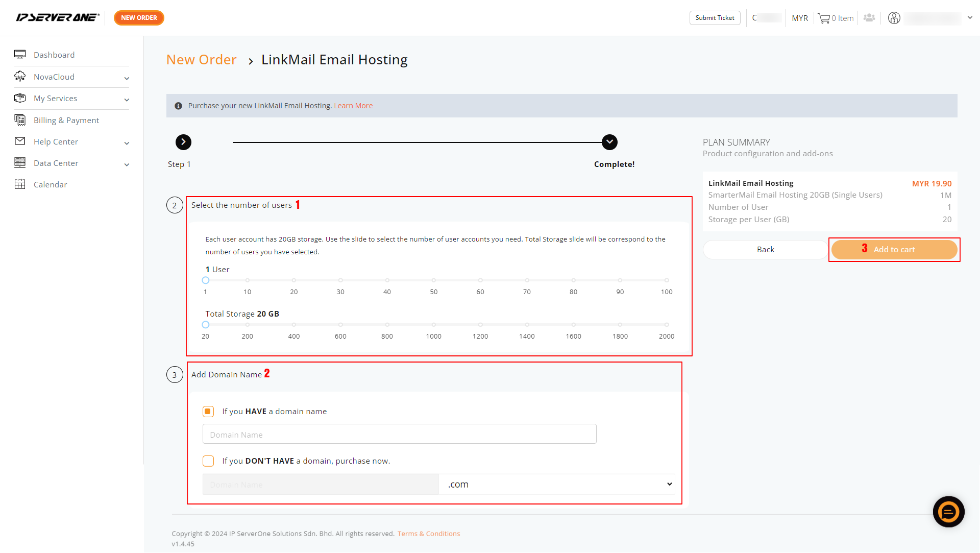Screen dimensions: 980x553
Task: Open the Terms & Conditions link
Action: (429, 534)
